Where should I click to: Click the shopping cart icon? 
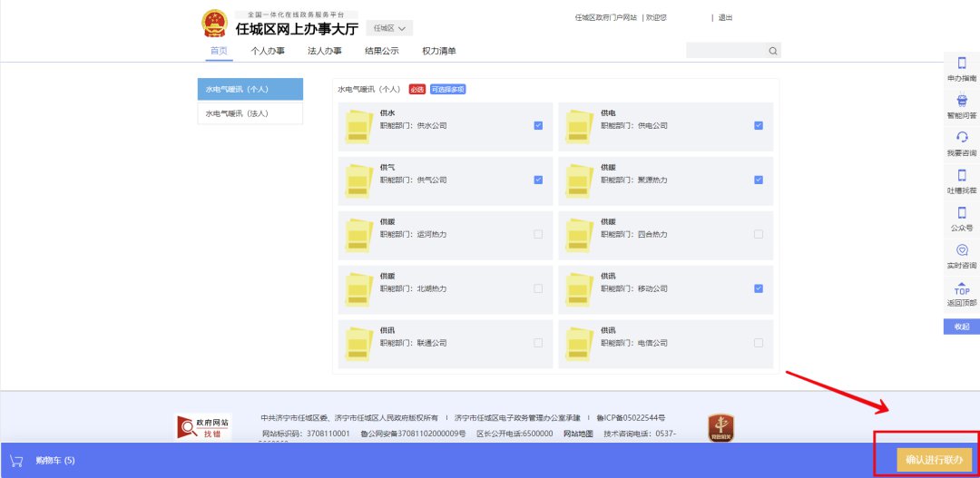(x=15, y=460)
